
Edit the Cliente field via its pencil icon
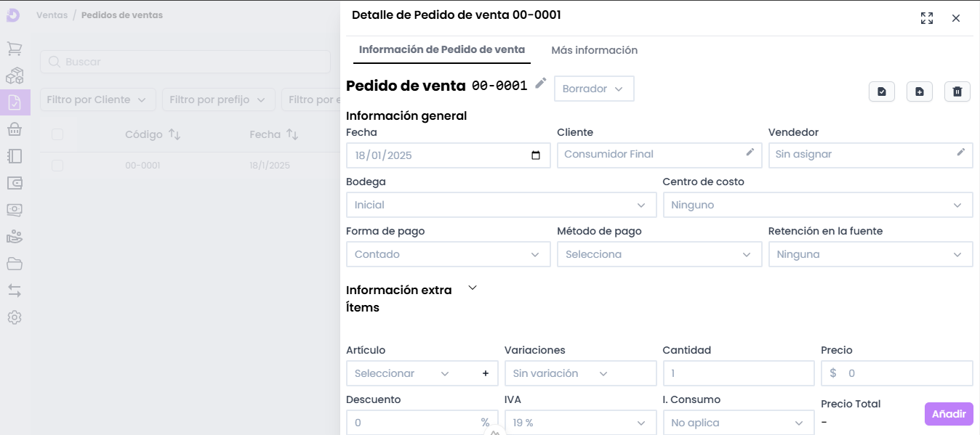tap(750, 153)
